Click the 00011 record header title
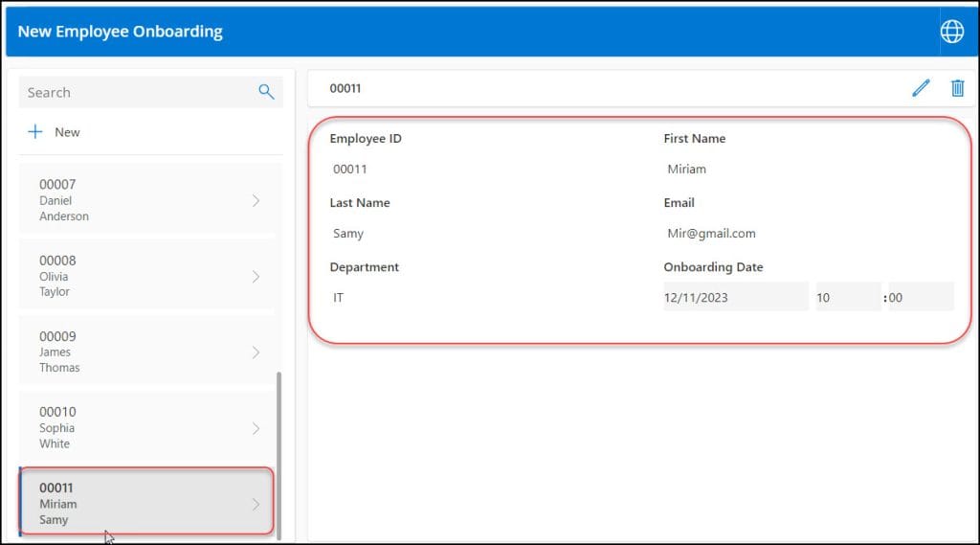This screenshot has height=545, width=980. (x=345, y=88)
